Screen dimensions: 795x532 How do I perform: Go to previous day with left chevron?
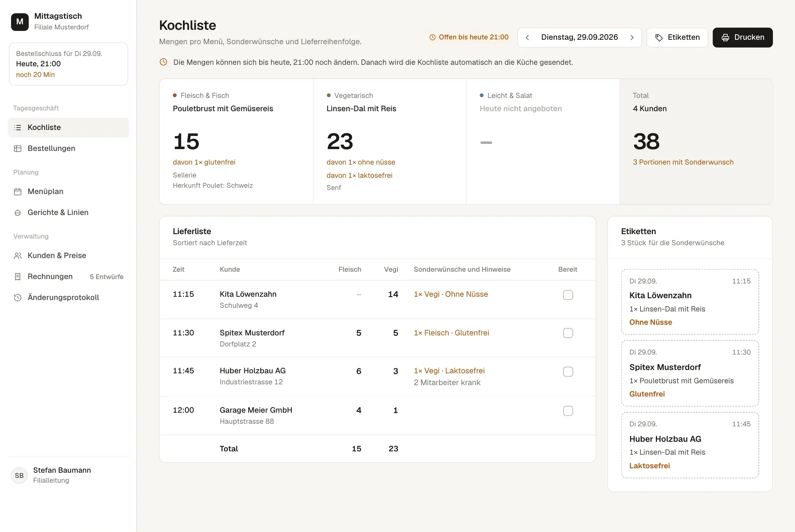tap(527, 38)
